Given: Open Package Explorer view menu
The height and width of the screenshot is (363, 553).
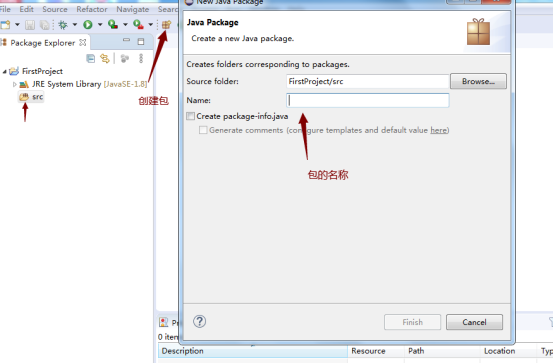Looking at the screenshot, I should tap(141, 59).
